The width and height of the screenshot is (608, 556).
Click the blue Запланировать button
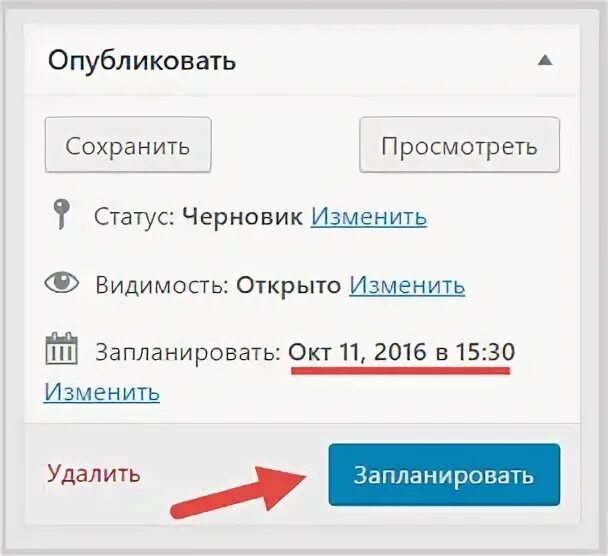tap(444, 475)
